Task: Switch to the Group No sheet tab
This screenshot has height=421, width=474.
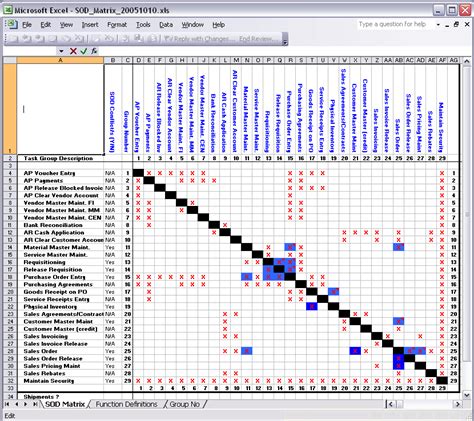Action: point(185,404)
